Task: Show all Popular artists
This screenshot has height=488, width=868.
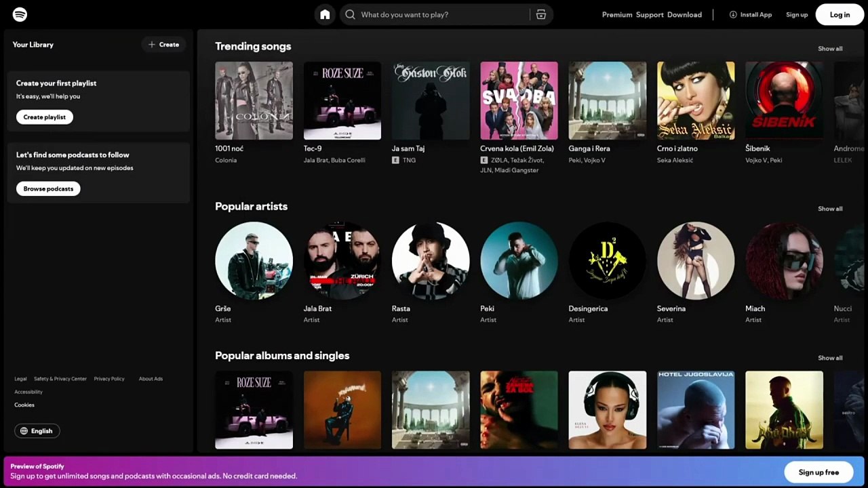Action: pyautogui.click(x=830, y=209)
